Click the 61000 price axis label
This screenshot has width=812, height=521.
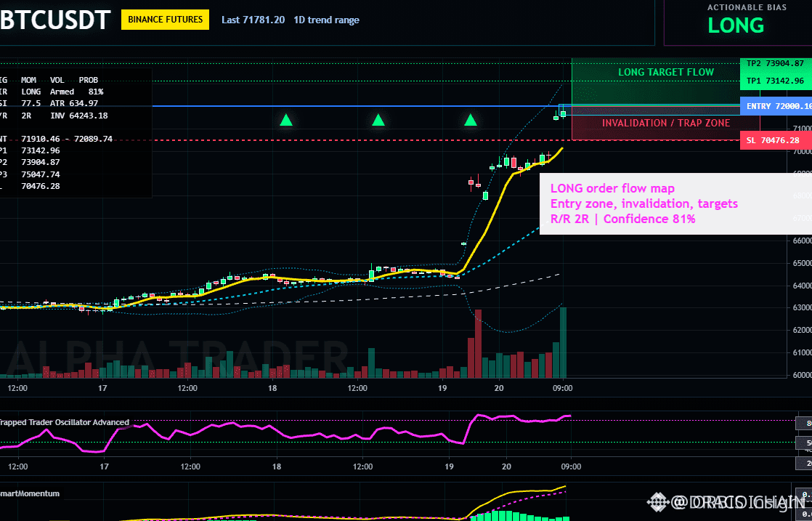tap(800, 352)
